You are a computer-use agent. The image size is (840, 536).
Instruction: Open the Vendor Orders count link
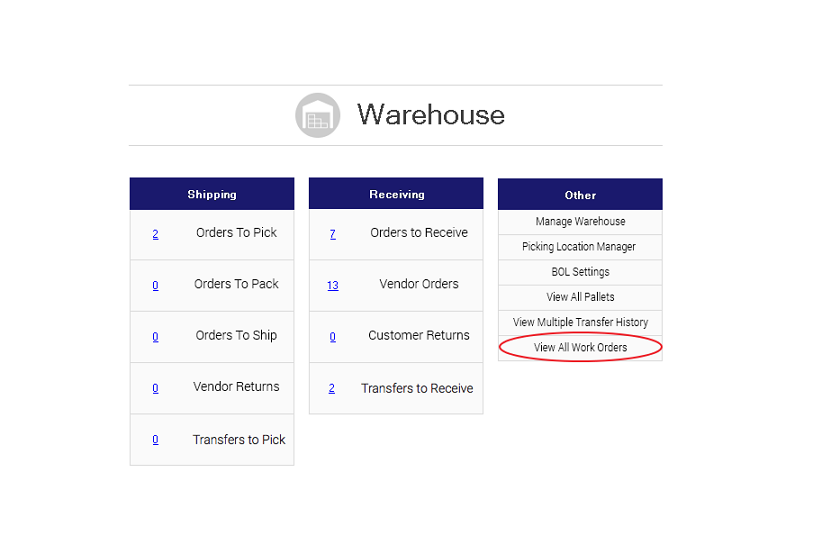click(332, 285)
